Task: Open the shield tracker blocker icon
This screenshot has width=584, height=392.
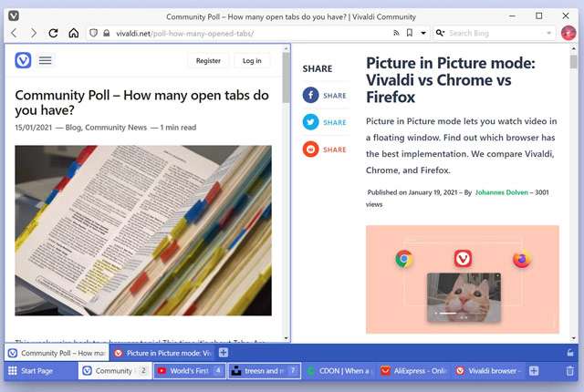Action: click(93, 33)
